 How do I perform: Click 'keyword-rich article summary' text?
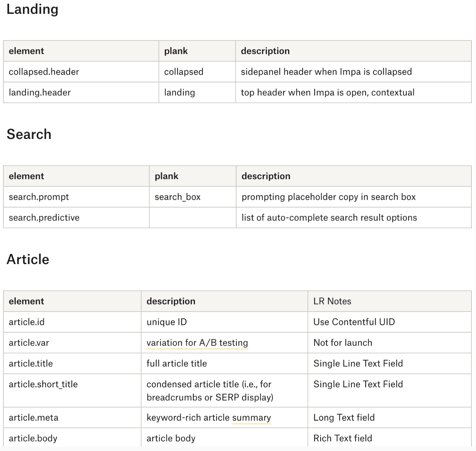click(209, 418)
